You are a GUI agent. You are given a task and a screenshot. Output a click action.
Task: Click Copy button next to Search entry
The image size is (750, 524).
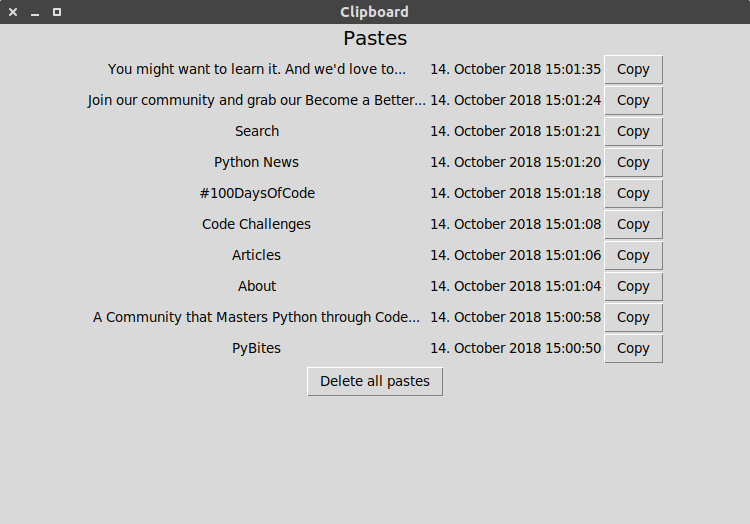pyautogui.click(x=633, y=132)
